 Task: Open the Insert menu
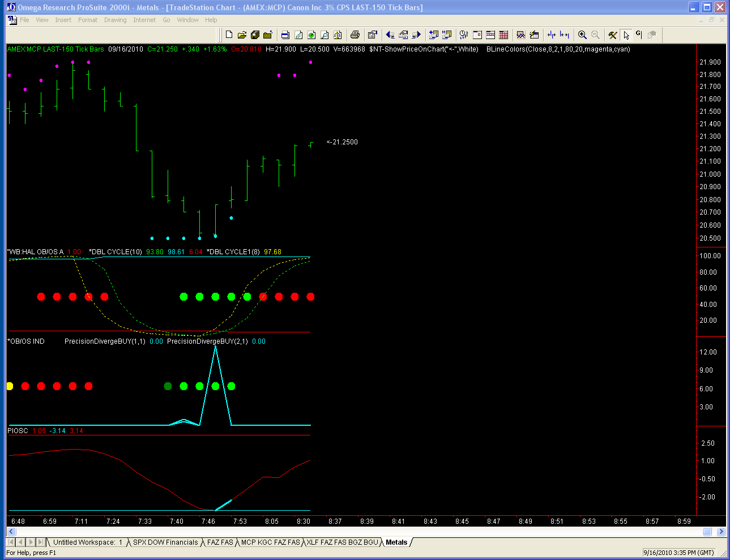pos(63,20)
